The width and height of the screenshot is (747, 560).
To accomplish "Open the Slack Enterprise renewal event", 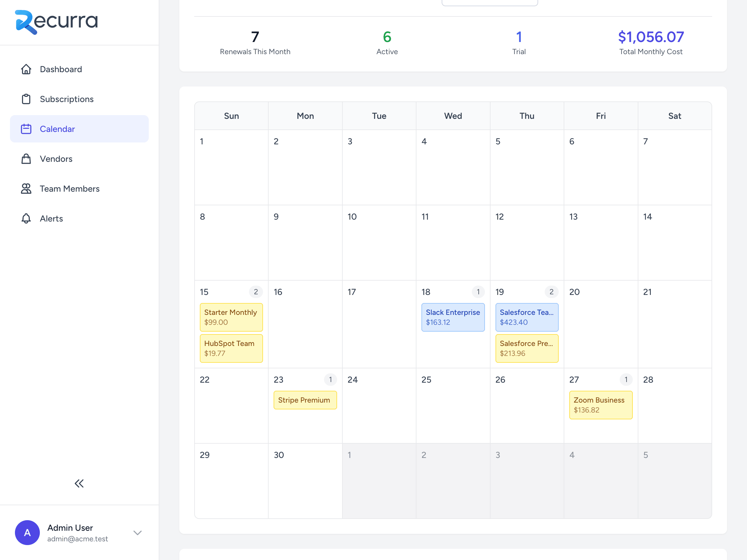I will pos(453,317).
